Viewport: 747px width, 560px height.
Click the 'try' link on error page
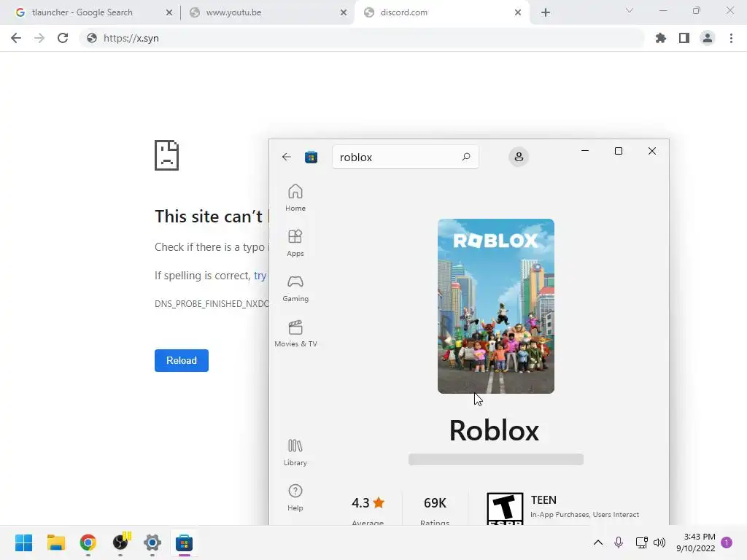(260, 276)
